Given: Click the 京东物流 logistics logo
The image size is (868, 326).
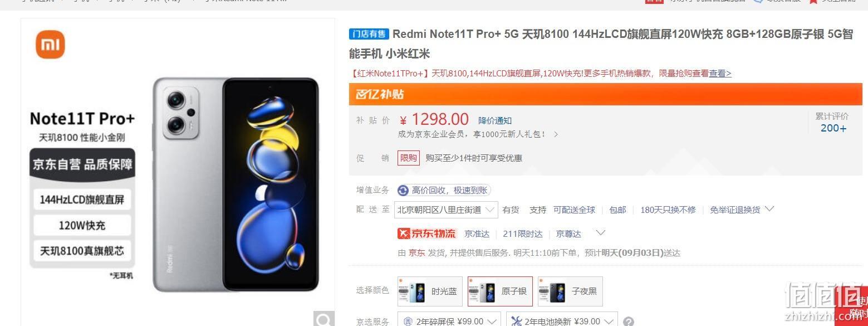Looking at the screenshot, I should point(427,233).
